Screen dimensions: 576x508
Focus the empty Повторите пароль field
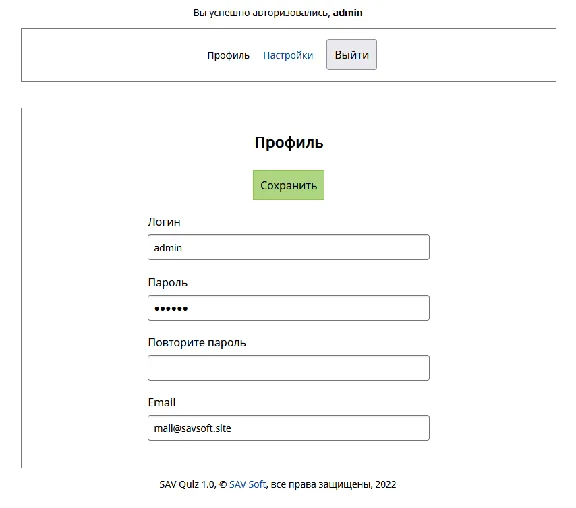tap(288, 368)
